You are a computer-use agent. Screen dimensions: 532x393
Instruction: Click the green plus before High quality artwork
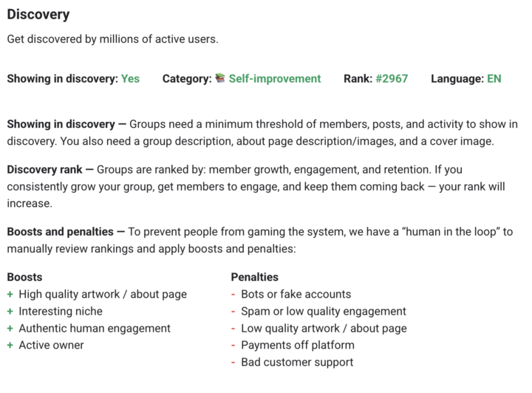click(x=10, y=294)
